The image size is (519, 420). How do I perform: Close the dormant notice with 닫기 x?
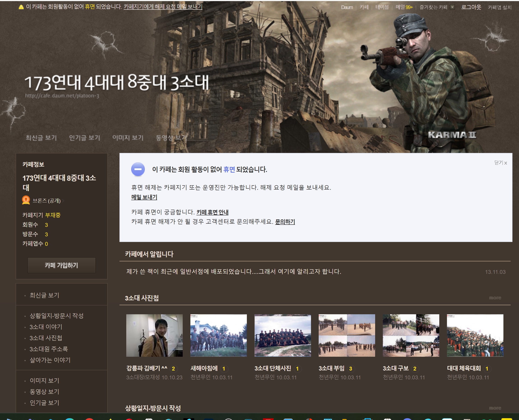(x=500, y=163)
